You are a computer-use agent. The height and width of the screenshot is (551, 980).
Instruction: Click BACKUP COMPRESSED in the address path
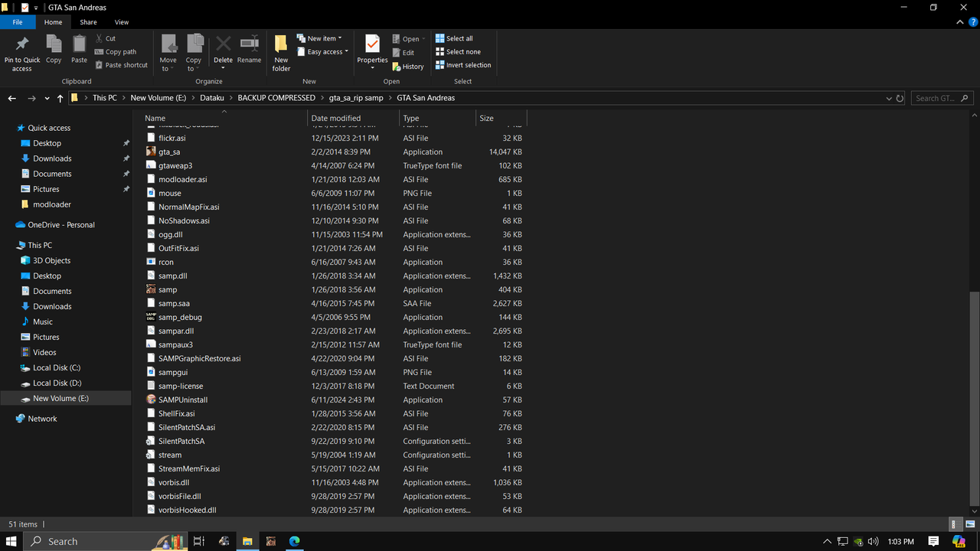(276, 98)
